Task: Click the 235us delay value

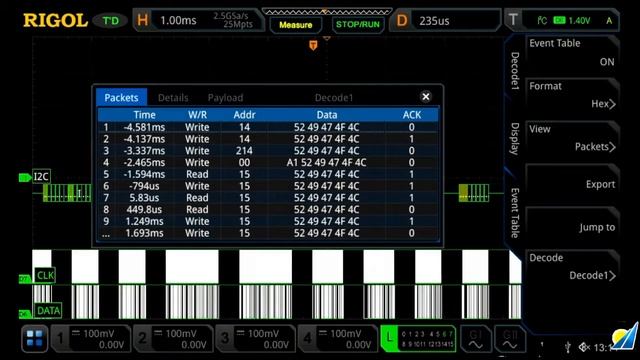Action: click(x=434, y=21)
